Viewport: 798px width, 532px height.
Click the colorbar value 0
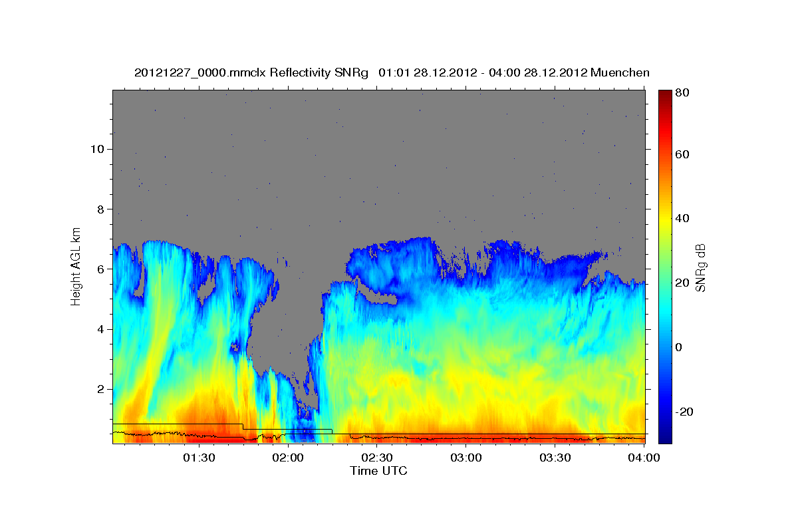680,348
